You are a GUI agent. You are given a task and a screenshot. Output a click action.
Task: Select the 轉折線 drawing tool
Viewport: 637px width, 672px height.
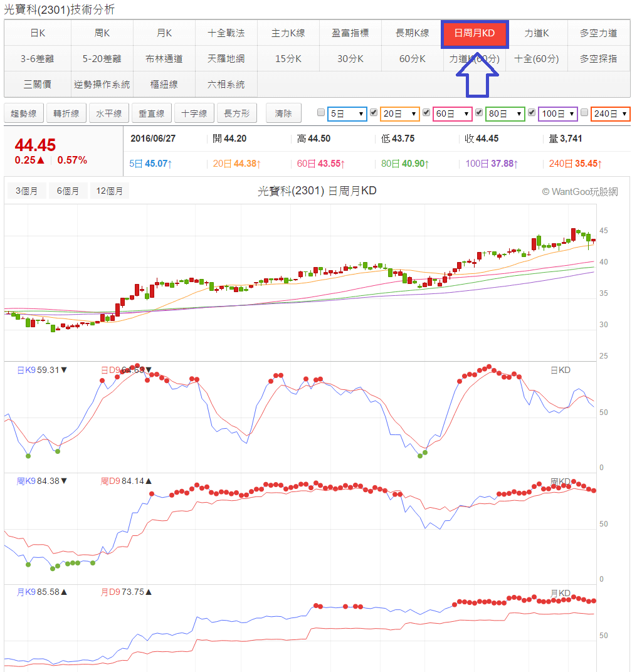(66, 113)
